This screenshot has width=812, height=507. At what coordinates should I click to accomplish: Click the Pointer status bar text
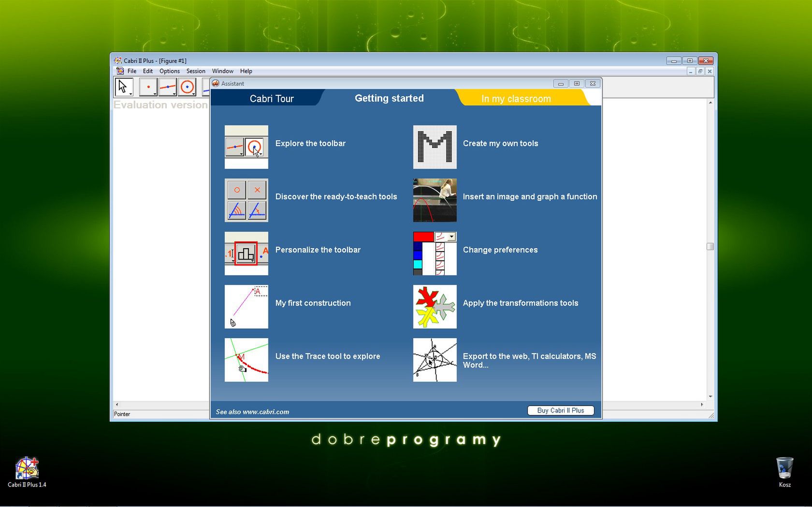tap(122, 414)
